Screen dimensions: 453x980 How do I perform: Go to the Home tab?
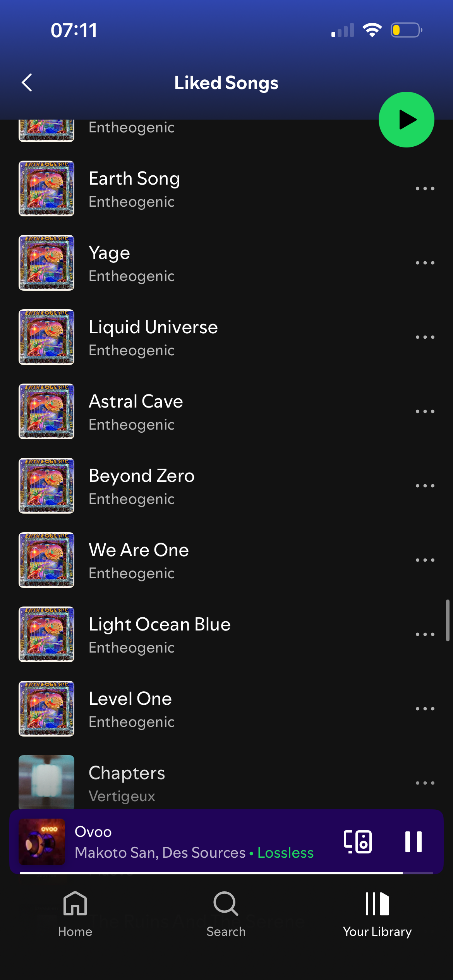(75, 914)
